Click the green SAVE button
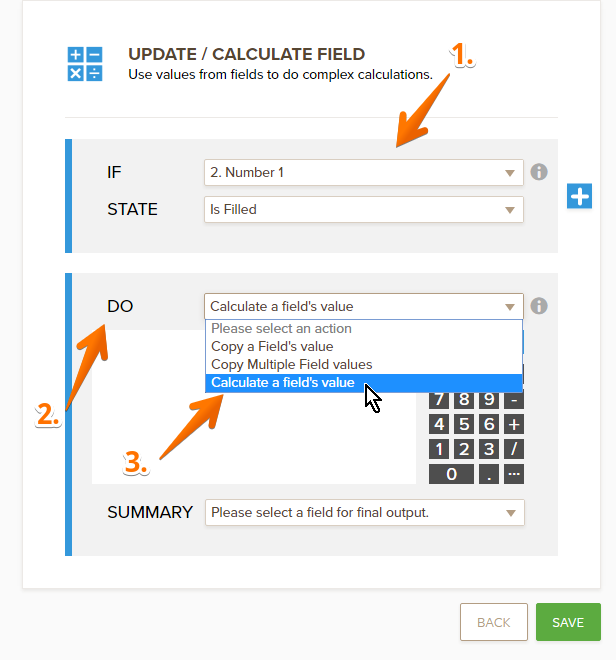Screen dimensions: 616x660 [x=568, y=622]
